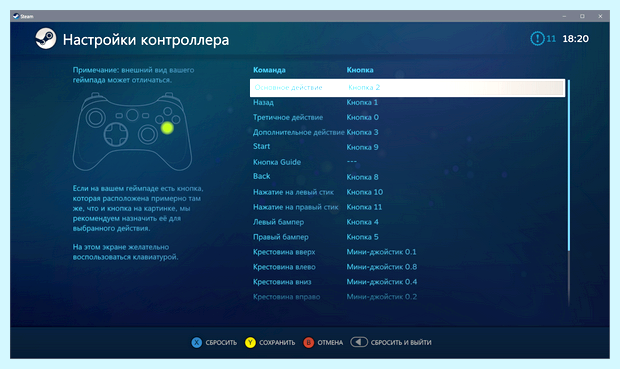Click the blue X button icon for СБРОСИТЬ
620x369 pixels.
click(197, 343)
